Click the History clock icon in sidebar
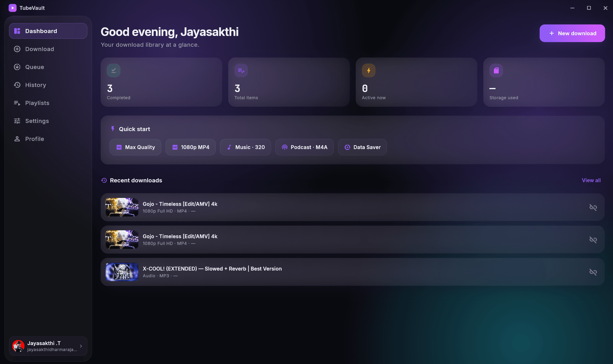Image resolution: width=613 pixels, height=364 pixels. coord(17,85)
